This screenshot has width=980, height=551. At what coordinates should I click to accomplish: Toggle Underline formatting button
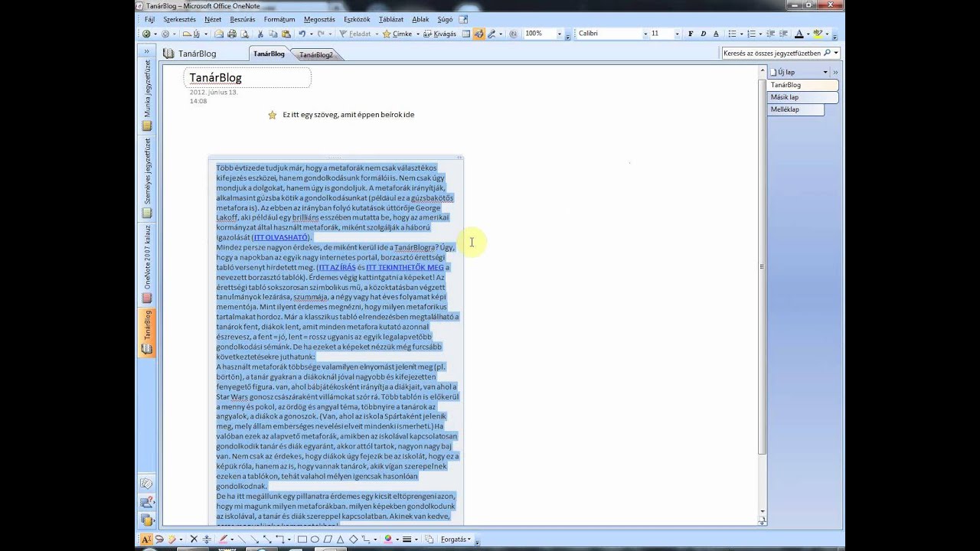(716, 34)
